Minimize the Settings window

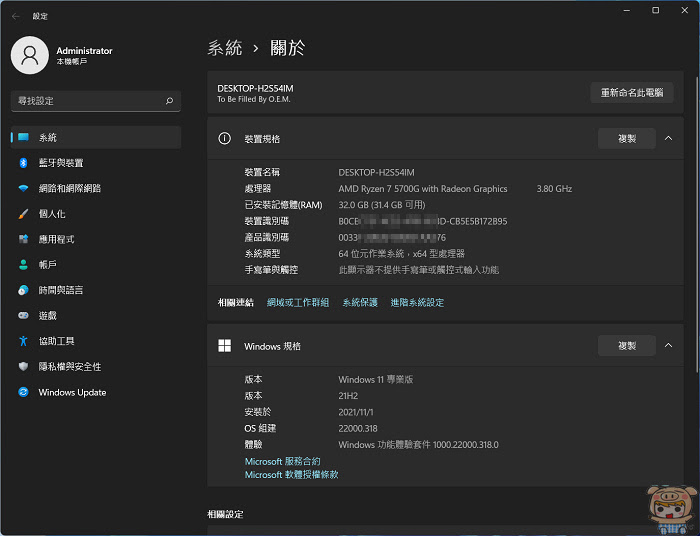pyautogui.click(x=627, y=10)
